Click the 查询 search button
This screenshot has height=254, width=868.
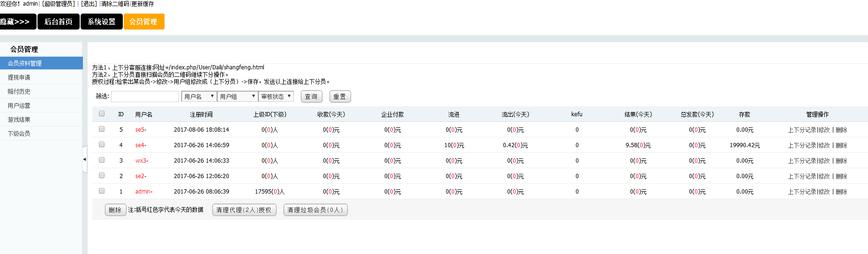tap(311, 97)
